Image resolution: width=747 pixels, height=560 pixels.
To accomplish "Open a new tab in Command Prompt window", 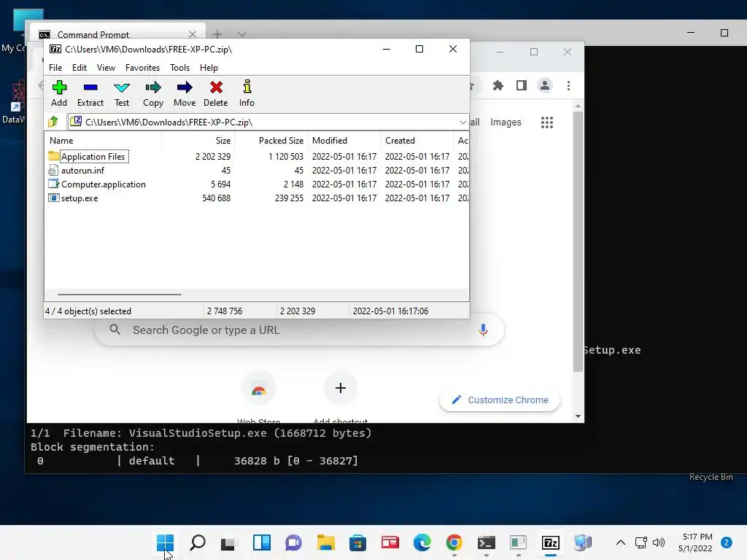I will click(217, 34).
